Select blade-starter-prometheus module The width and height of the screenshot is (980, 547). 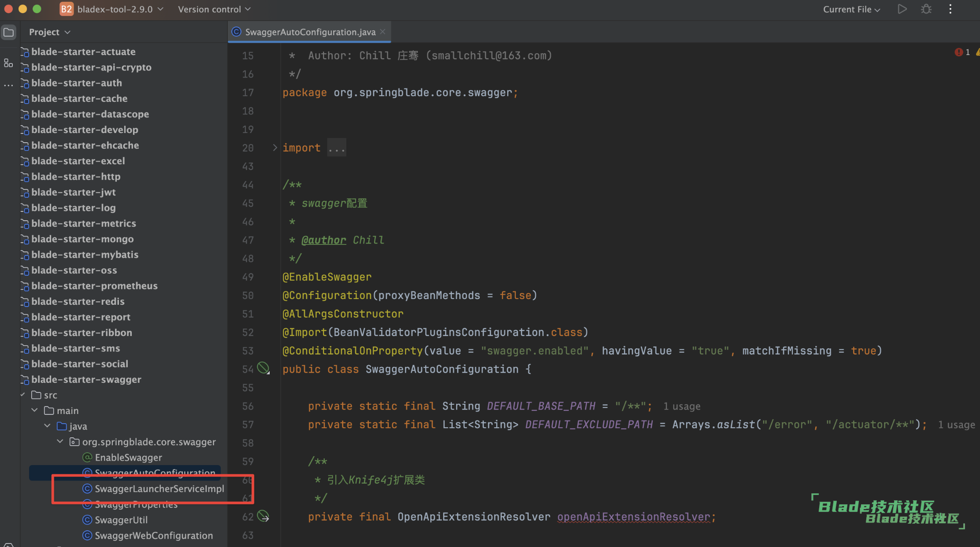(94, 286)
